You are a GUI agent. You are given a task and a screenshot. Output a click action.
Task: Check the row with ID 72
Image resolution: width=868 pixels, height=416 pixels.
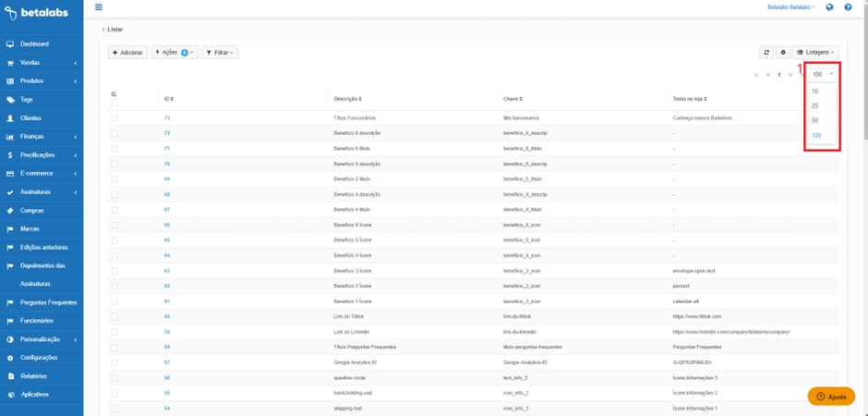pyautogui.click(x=115, y=133)
